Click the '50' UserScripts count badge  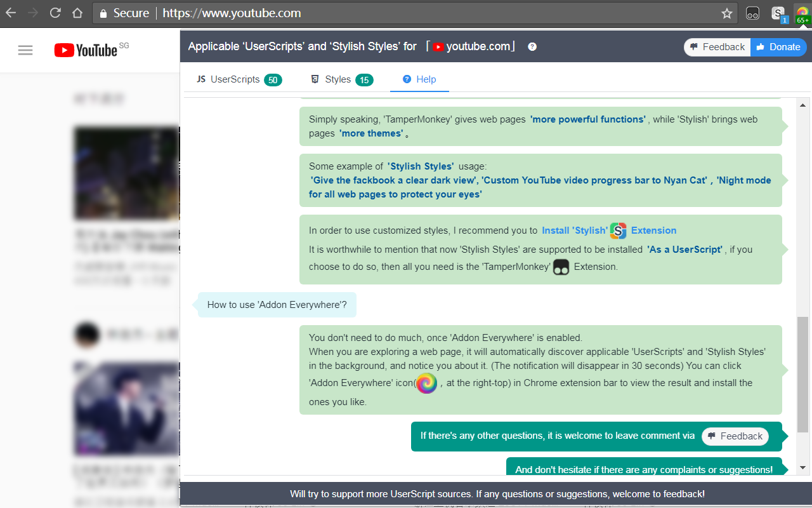[273, 80]
